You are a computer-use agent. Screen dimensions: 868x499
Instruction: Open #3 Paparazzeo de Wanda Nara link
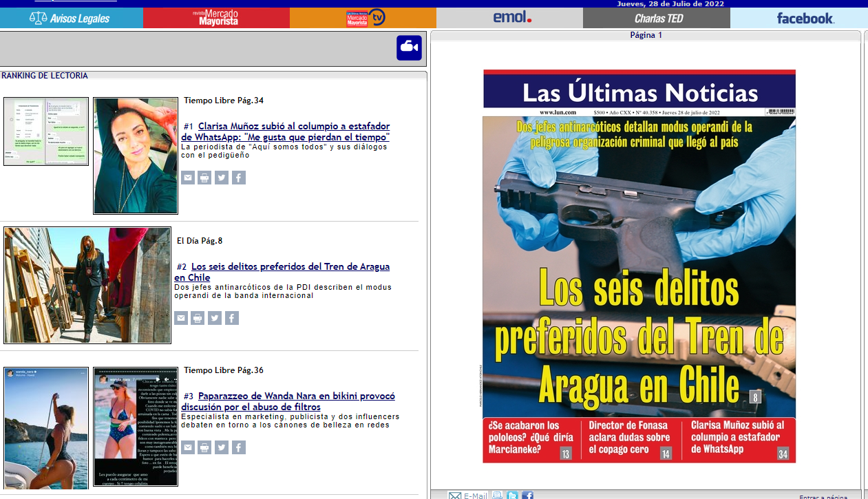(289, 401)
